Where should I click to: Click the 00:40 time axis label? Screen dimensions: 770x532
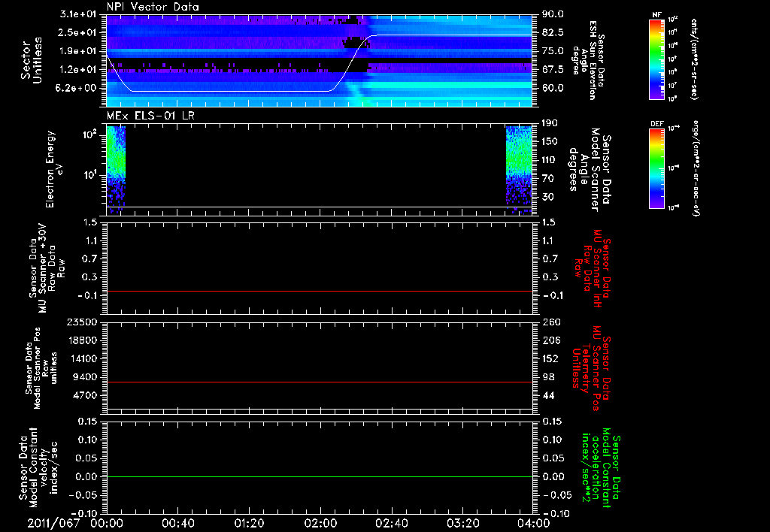click(x=177, y=523)
